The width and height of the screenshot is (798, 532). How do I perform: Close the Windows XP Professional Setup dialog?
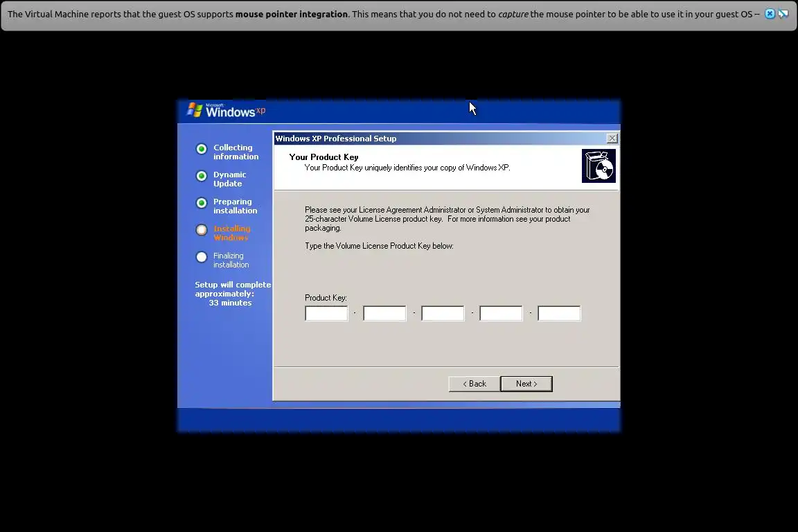click(x=612, y=139)
